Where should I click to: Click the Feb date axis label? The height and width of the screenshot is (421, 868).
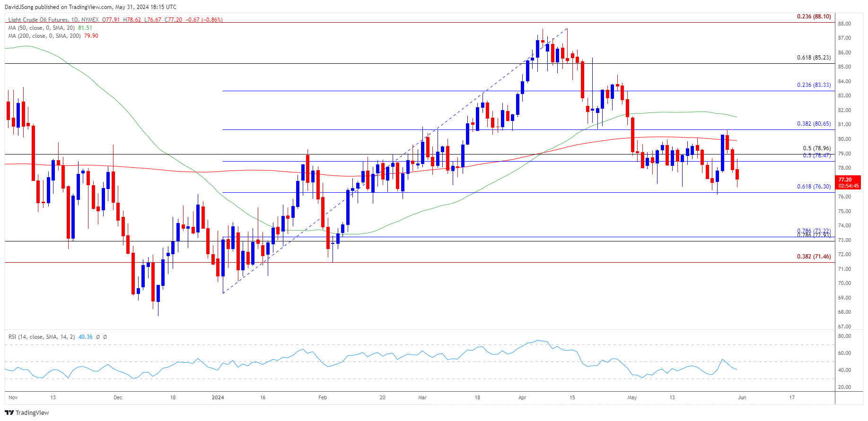pos(323,397)
